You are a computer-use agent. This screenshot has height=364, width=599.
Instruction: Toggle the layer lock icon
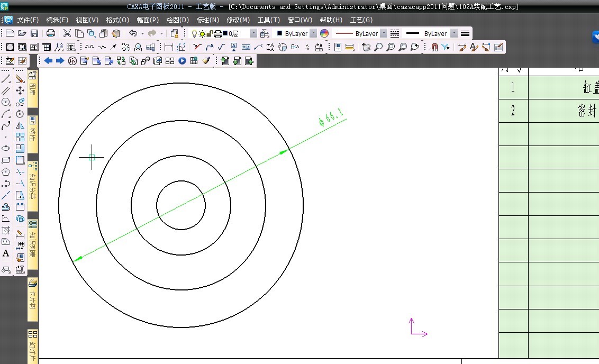[210, 33]
